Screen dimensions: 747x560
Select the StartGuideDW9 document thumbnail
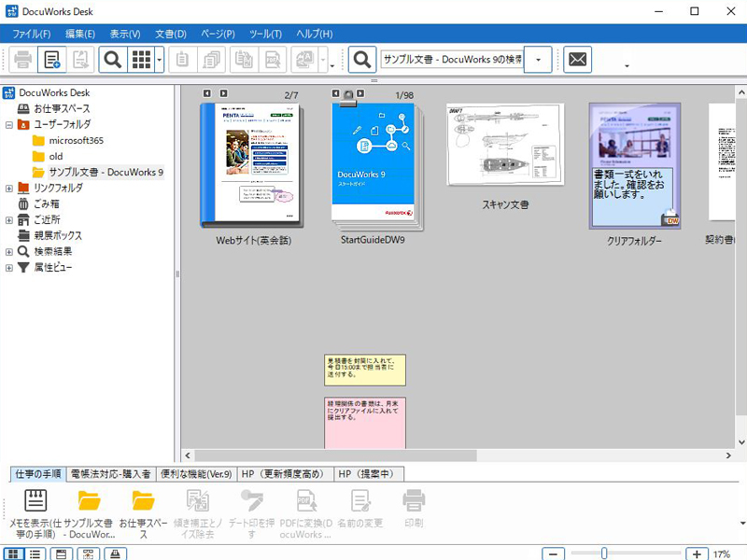(377, 166)
